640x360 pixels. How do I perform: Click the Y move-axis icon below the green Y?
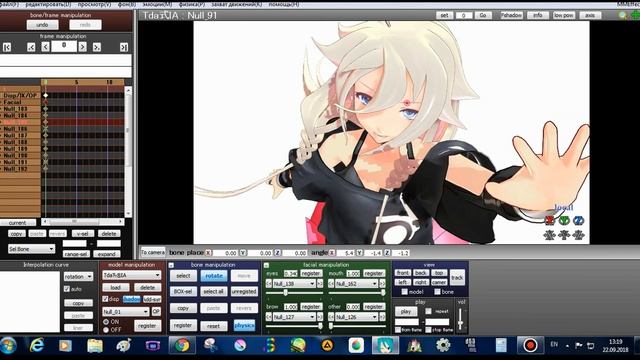click(564, 235)
